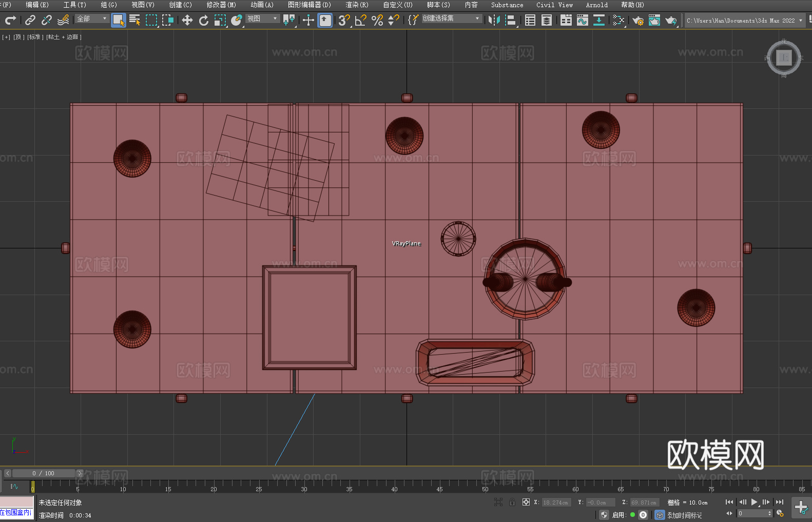
Task: Activate the Select Object tool
Action: click(119, 20)
